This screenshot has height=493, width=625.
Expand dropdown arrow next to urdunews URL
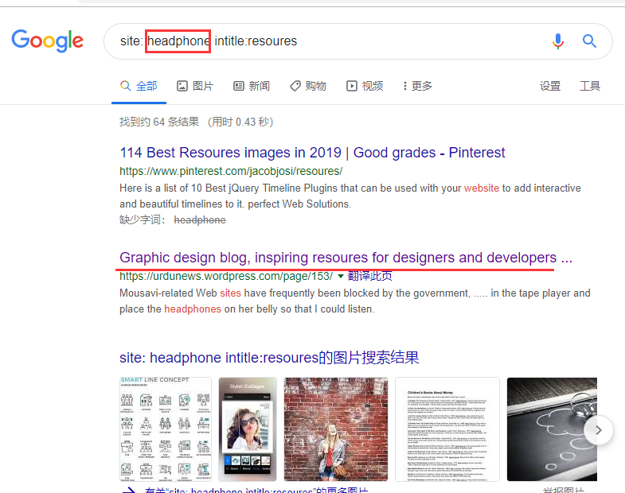(341, 276)
